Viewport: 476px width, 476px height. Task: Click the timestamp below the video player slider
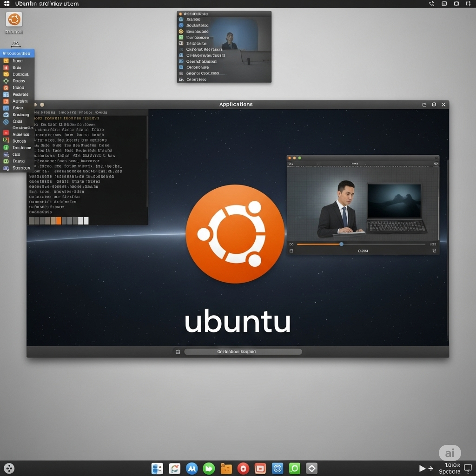click(x=363, y=251)
